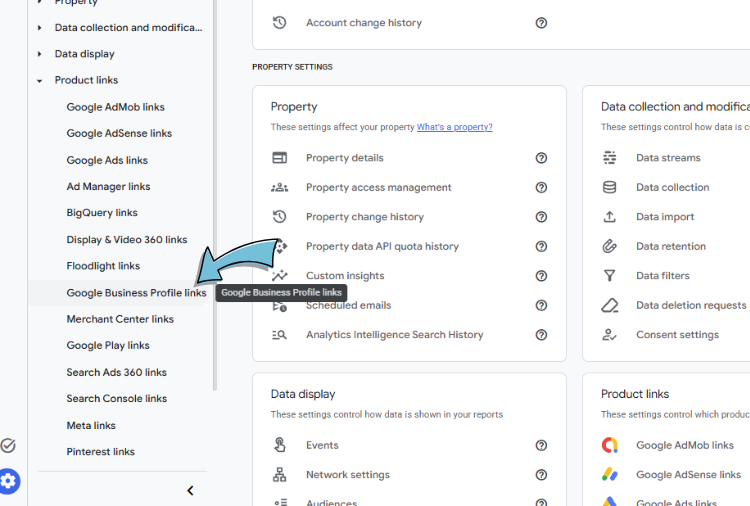Viewport: 750px width, 506px height.
Task: Open Ad Manager links in sidebar
Action: pos(108,187)
